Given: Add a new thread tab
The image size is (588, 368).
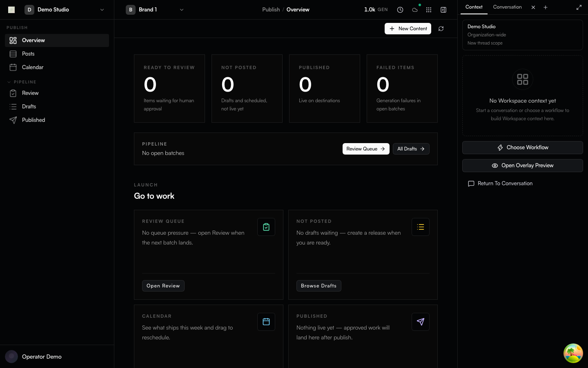Looking at the screenshot, I should 546,7.
